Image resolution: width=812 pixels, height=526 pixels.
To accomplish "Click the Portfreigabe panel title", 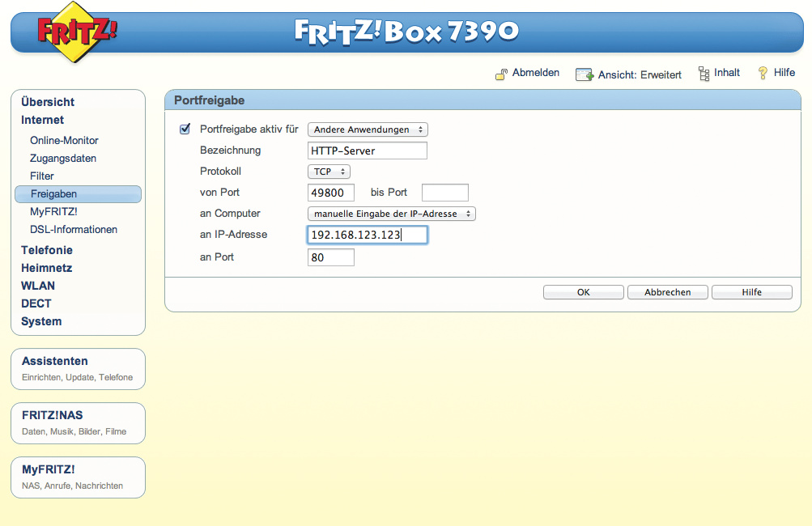I will pyautogui.click(x=209, y=100).
